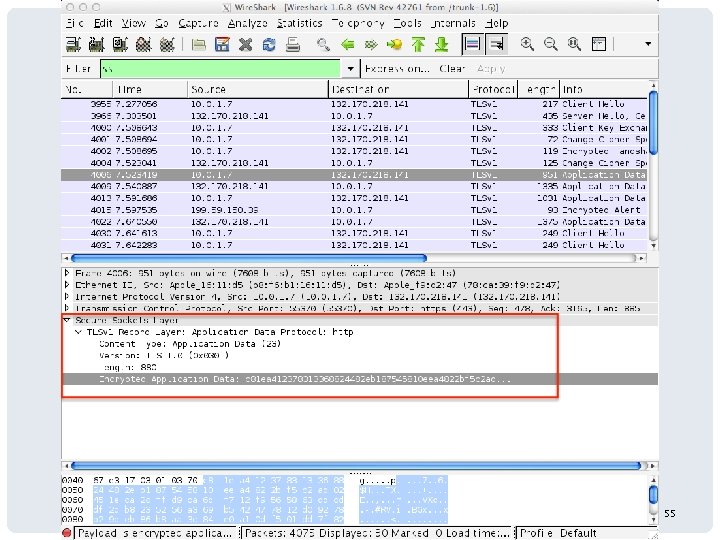Go back in packet history

(348, 45)
